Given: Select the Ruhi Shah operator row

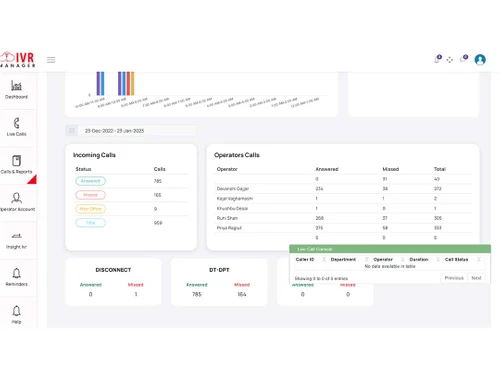Looking at the screenshot, I should pos(343,218).
